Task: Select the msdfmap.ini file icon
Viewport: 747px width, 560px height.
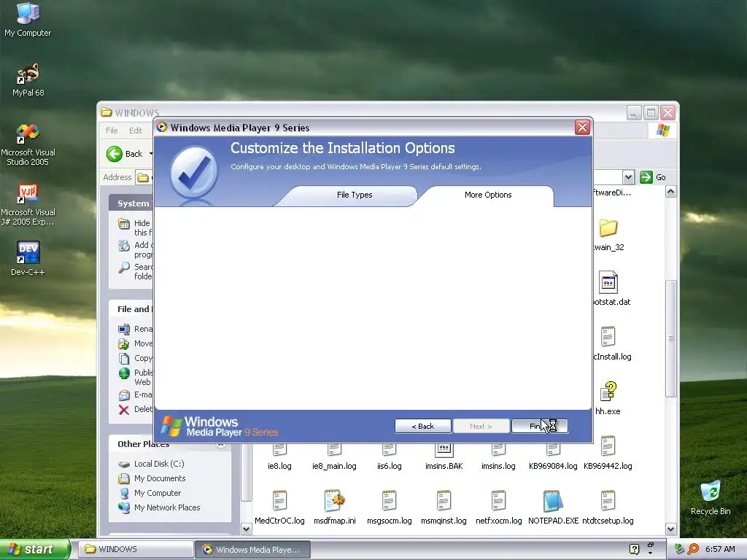Action: [x=334, y=501]
